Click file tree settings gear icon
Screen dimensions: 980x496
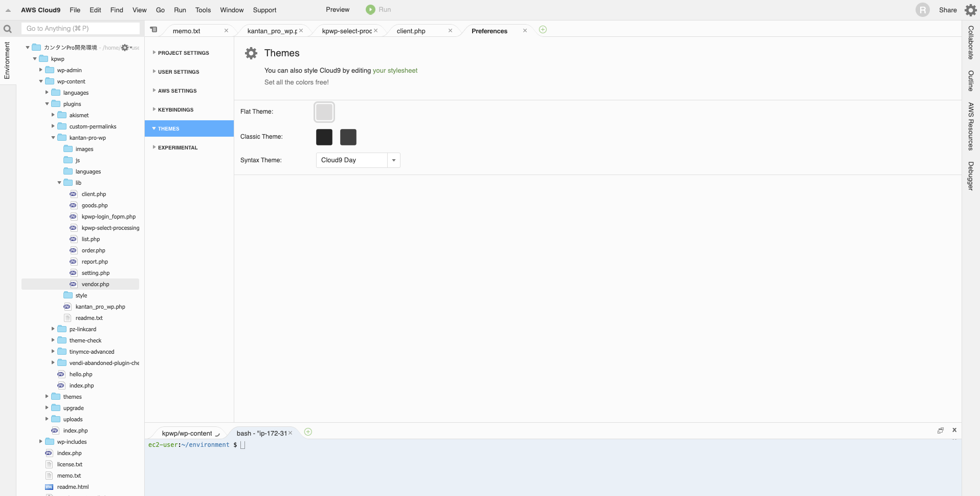click(125, 48)
